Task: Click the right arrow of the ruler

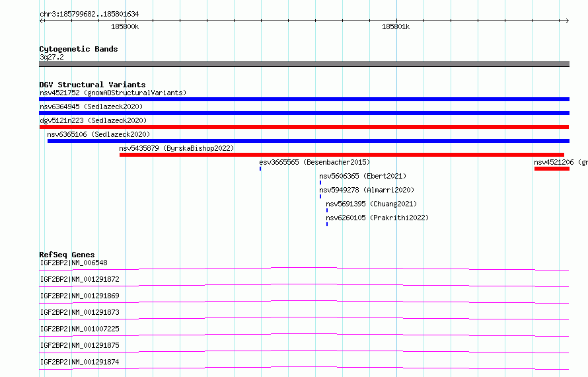Action: tap(567, 21)
